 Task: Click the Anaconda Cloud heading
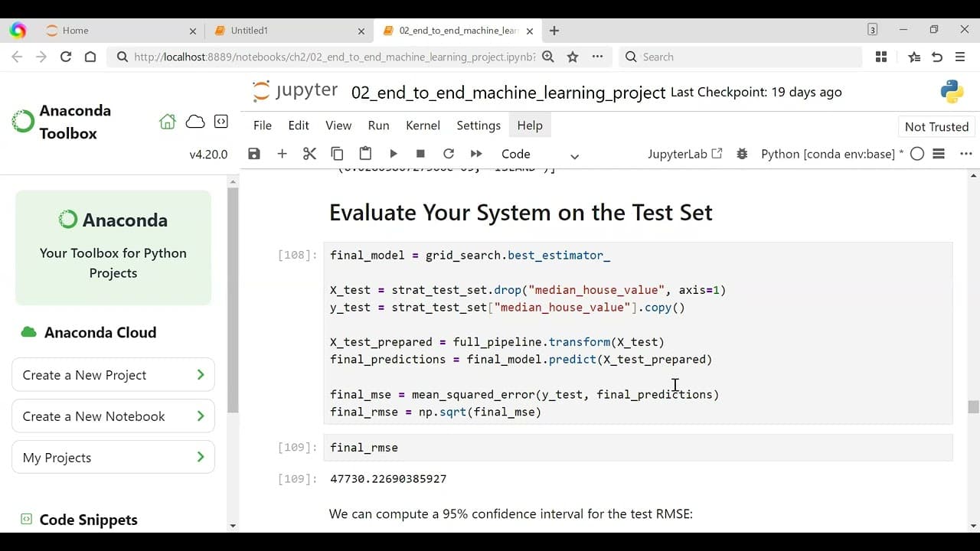[x=100, y=332]
